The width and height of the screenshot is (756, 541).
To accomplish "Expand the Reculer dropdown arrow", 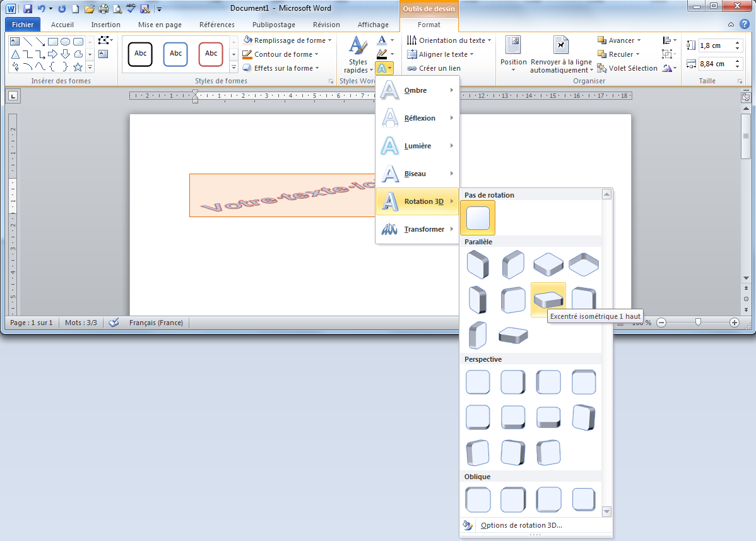I will click(x=637, y=54).
